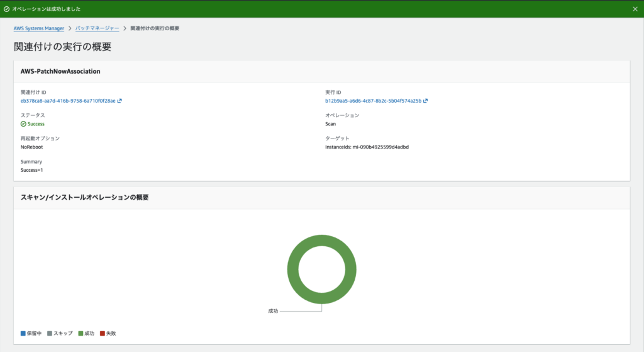Go to パッチマネージャー breadcrumb
This screenshot has height=352, width=644.
[x=97, y=28]
